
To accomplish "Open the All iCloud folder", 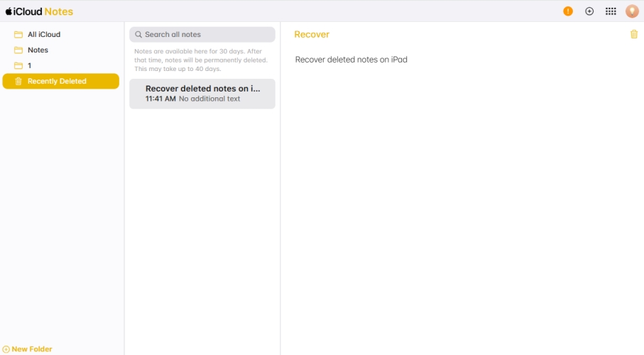I will 61,35.
